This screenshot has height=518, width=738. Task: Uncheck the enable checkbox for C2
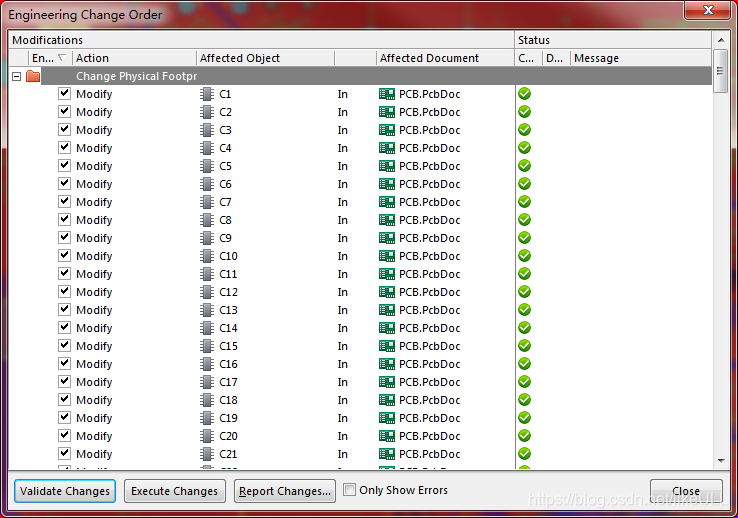pos(64,112)
